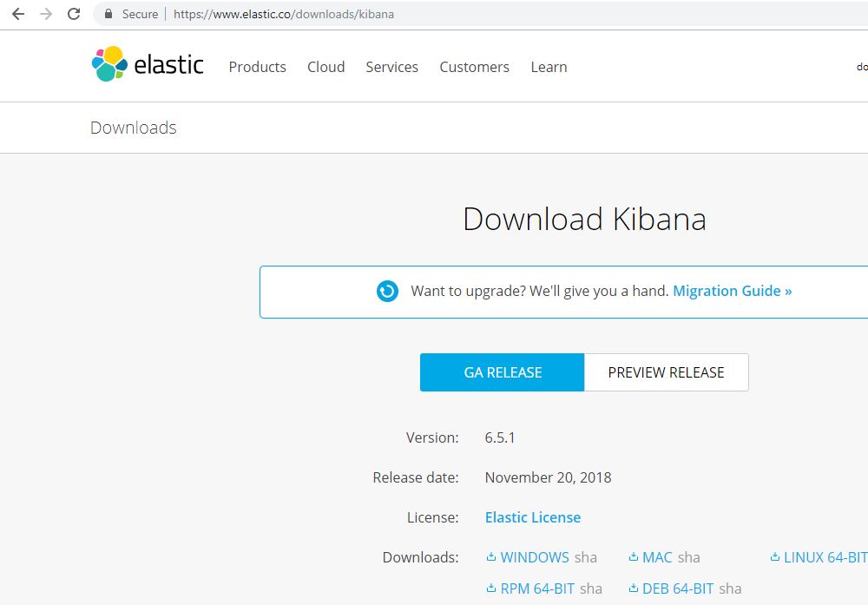Image resolution: width=868 pixels, height=605 pixels.
Task: Click the 'Want to upgrade?' banner text
Action: click(540, 291)
